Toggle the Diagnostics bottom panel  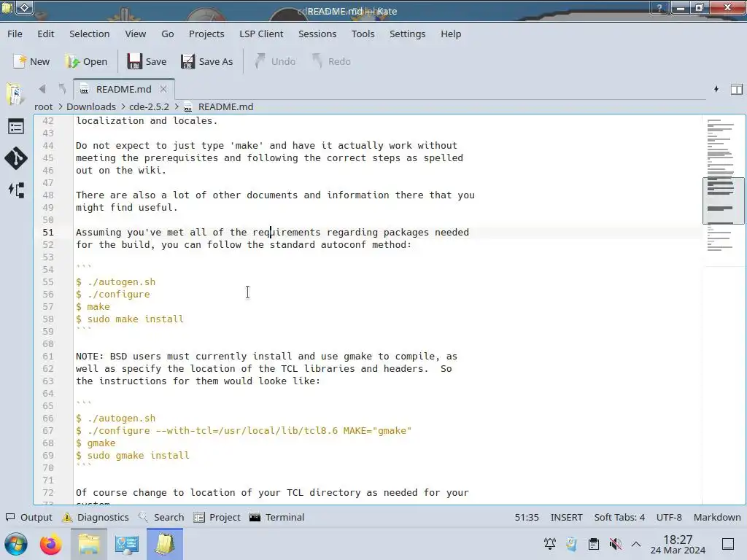[x=96, y=517]
